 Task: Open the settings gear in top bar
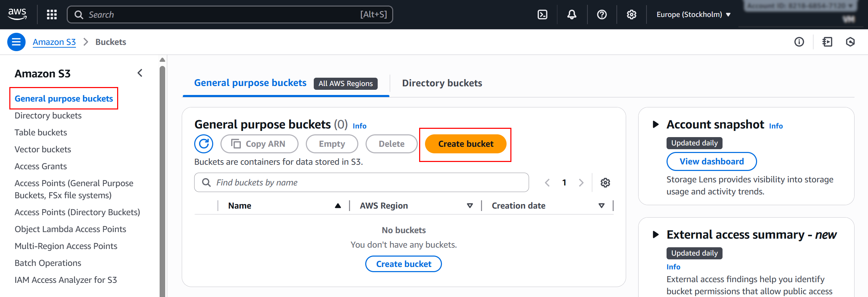pos(632,15)
